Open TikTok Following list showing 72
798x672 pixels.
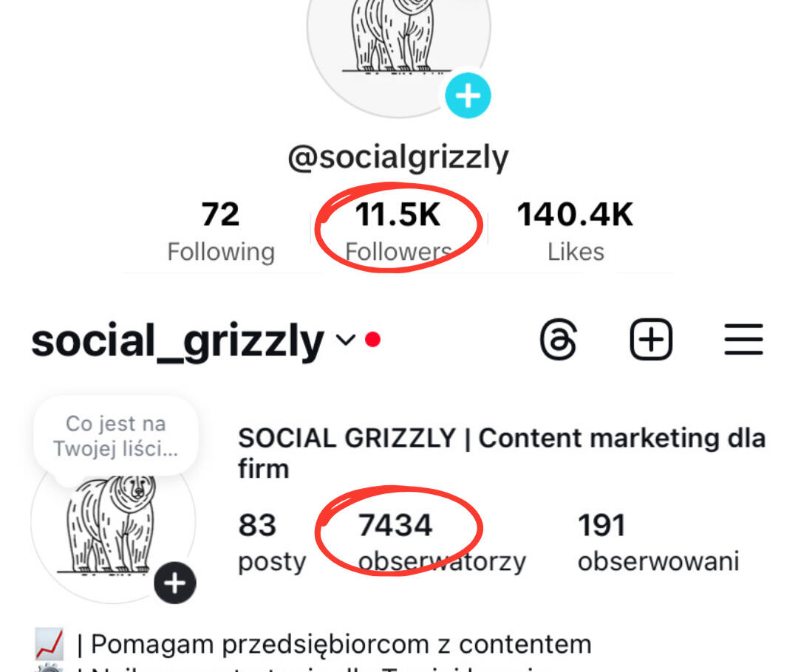220,232
